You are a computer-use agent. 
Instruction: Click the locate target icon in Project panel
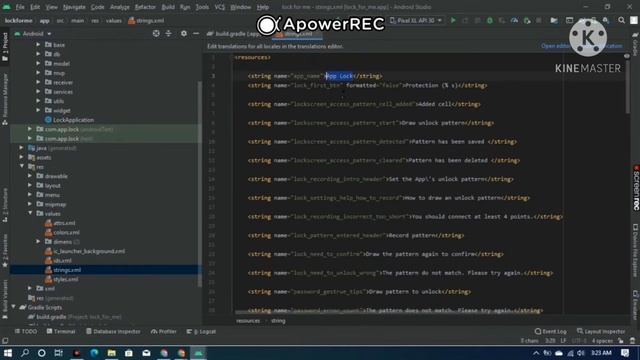click(x=156, y=33)
